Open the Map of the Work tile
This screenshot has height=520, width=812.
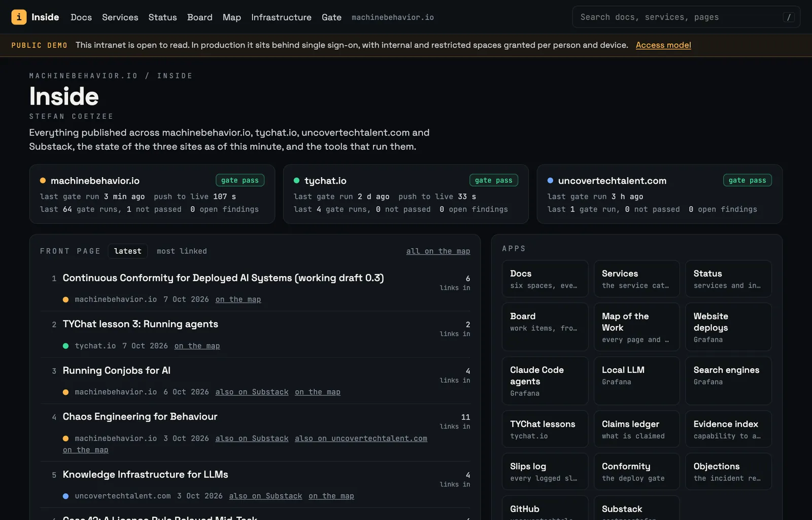pos(637,327)
